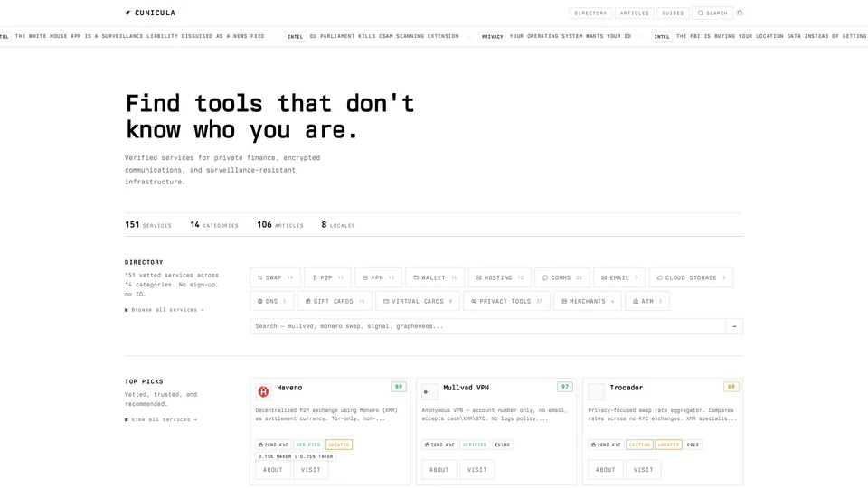This screenshot has width=868, height=488.
Task: Click Visit on the Mullvad VPN card
Action: (x=476, y=470)
